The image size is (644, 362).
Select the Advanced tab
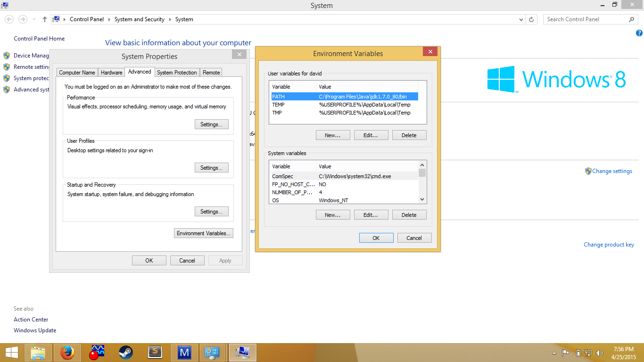click(x=140, y=72)
